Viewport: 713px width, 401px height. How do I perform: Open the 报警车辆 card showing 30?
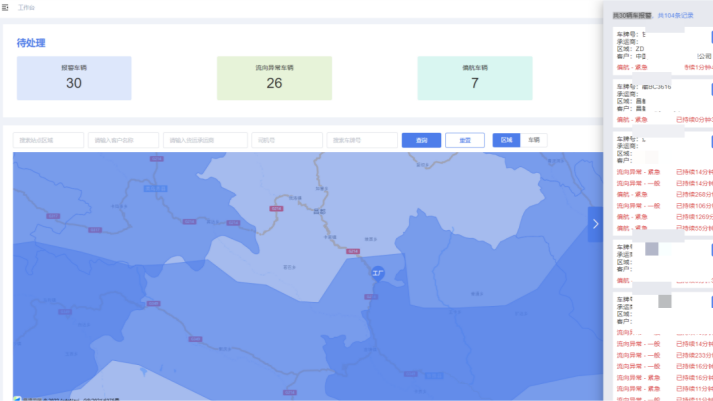point(74,78)
